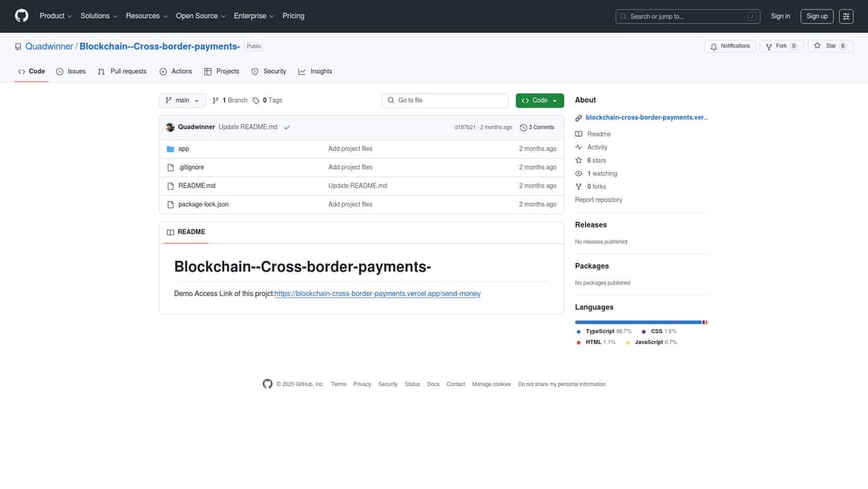Open the vercel.app demo link in README
Image resolution: width=868 pixels, height=489 pixels.
tap(378, 293)
